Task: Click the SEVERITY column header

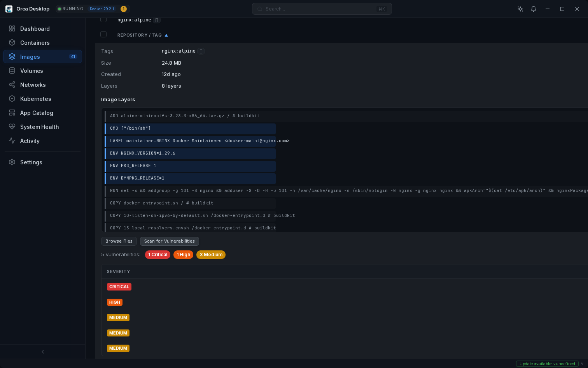Action: click(x=119, y=271)
